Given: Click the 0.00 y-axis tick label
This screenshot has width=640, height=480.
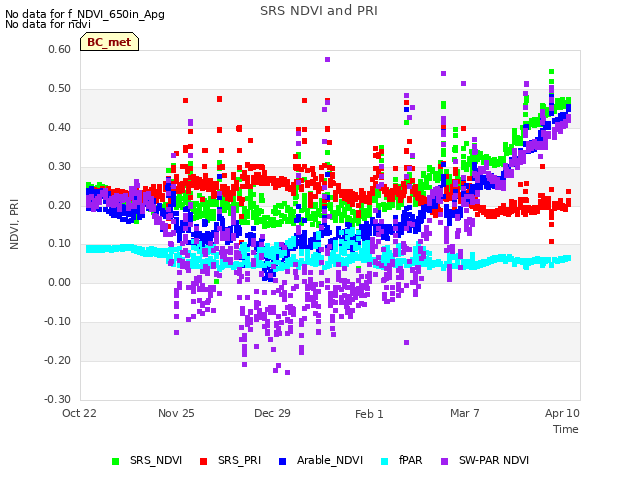Looking at the screenshot, I should [60, 282].
